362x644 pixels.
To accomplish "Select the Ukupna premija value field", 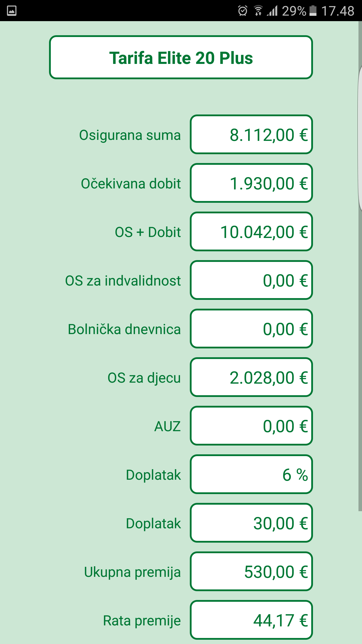I will [x=251, y=572].
